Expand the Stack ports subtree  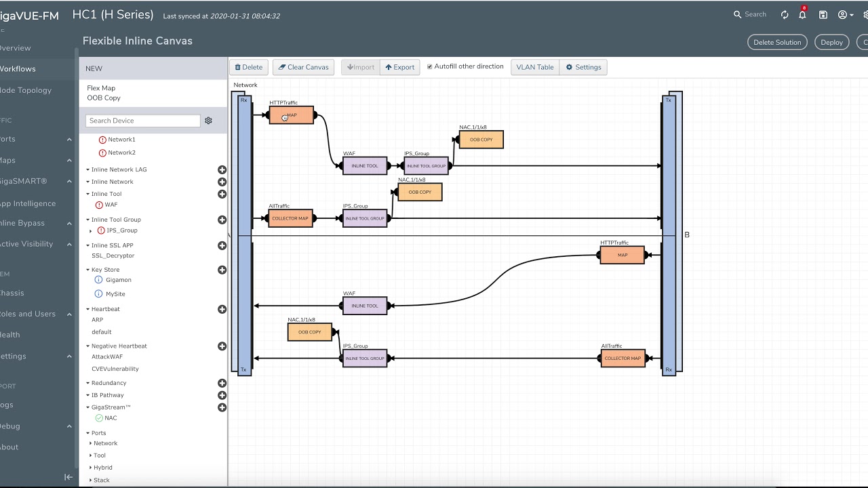[x=91, y=480]
